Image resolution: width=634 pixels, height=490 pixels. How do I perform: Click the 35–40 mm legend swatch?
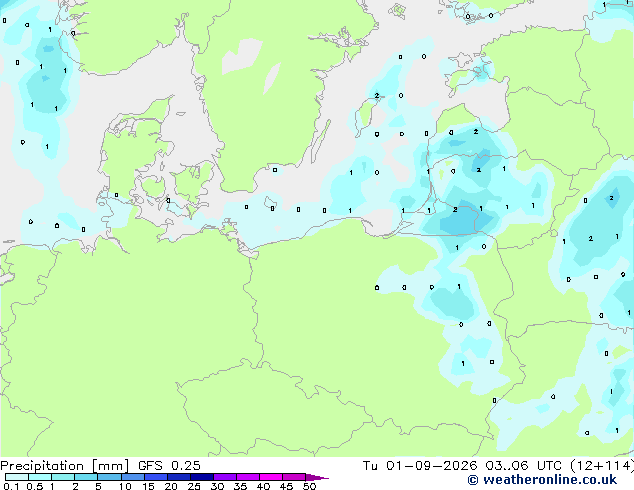[x=248, y=477]
